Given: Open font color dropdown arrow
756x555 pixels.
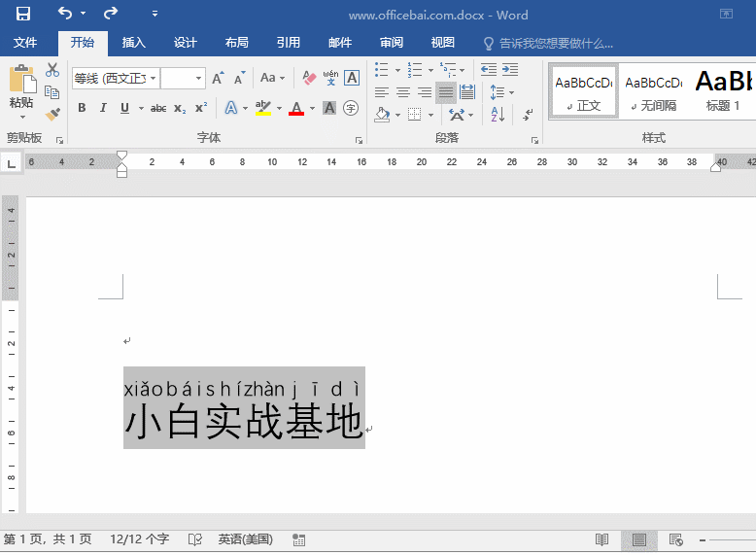Looking at the screenshot, I should coord(313,108).
